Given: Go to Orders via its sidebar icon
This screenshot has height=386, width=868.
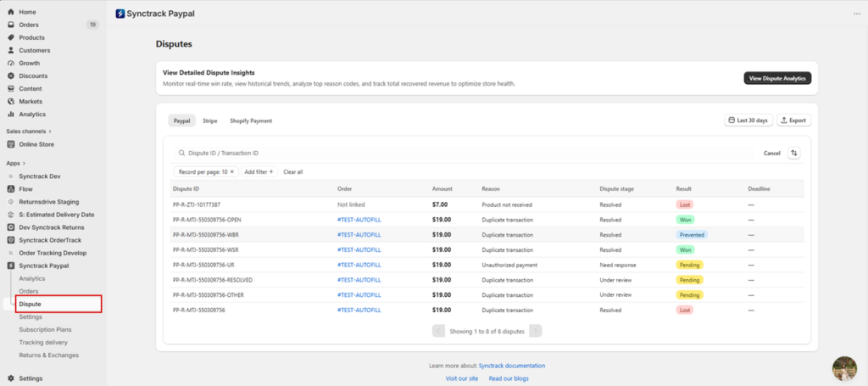Looking at the screenshot, I should click(11, 25).
